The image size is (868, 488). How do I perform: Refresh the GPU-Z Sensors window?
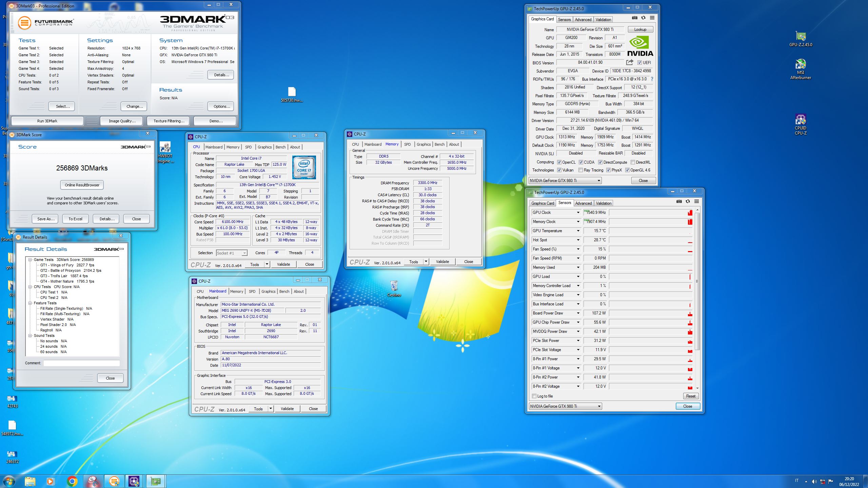pos(688,202)
